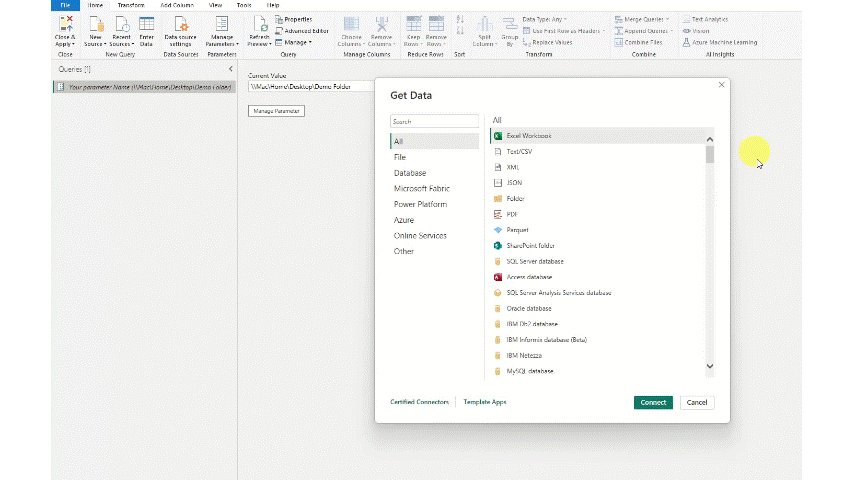Select the Database category in Get Data
853x480 pixels.
click(x=410, y=173)
